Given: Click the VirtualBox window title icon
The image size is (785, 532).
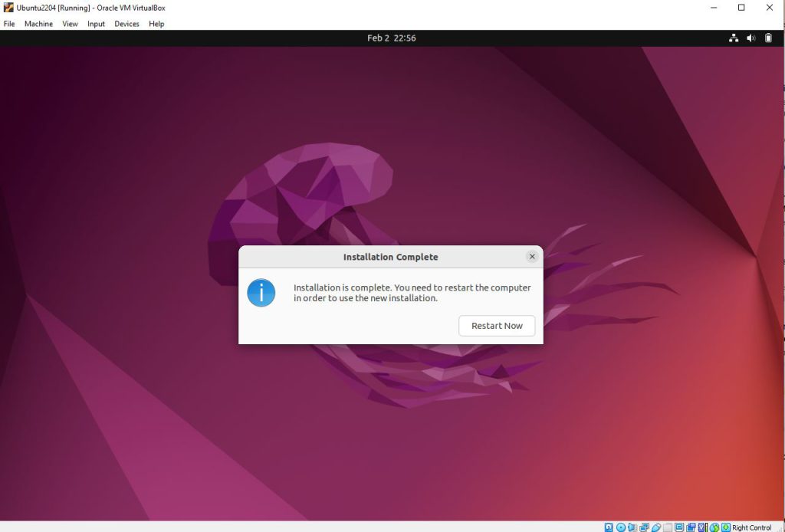Looking at the screenshot, I should point(8,8).
